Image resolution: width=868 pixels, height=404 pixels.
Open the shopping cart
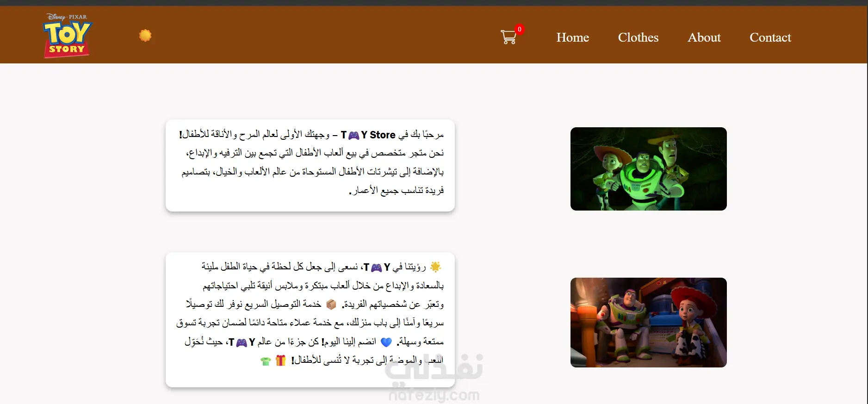coord(508,37)
